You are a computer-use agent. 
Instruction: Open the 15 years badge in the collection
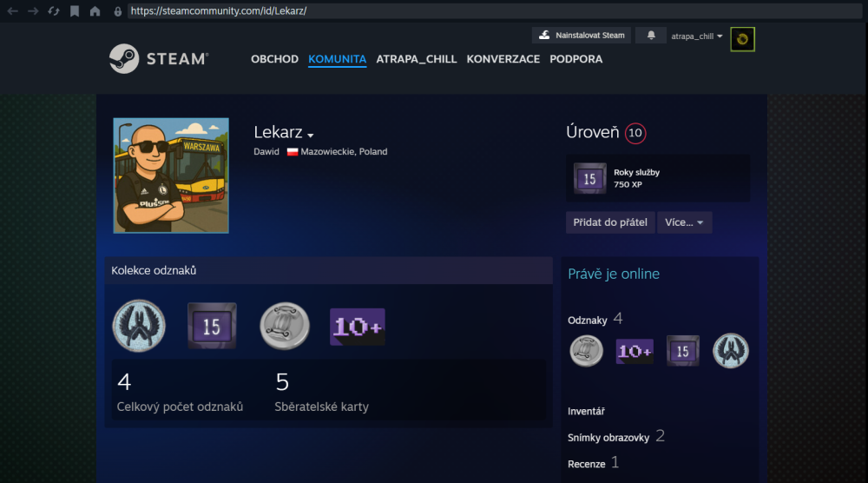(212, 326)
